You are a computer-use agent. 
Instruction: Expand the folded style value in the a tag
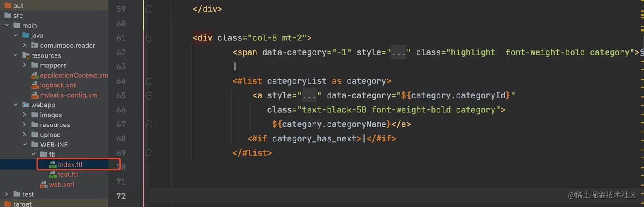tap(309, 95)
